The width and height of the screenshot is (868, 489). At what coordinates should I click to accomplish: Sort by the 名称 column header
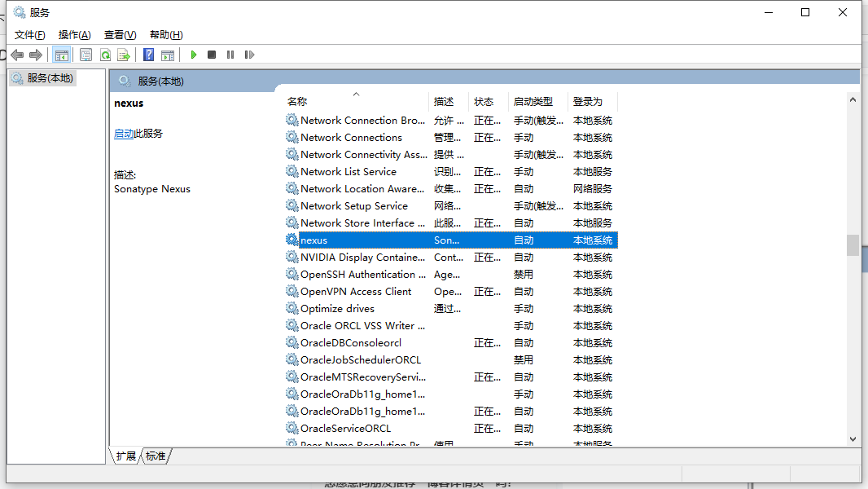356,101
